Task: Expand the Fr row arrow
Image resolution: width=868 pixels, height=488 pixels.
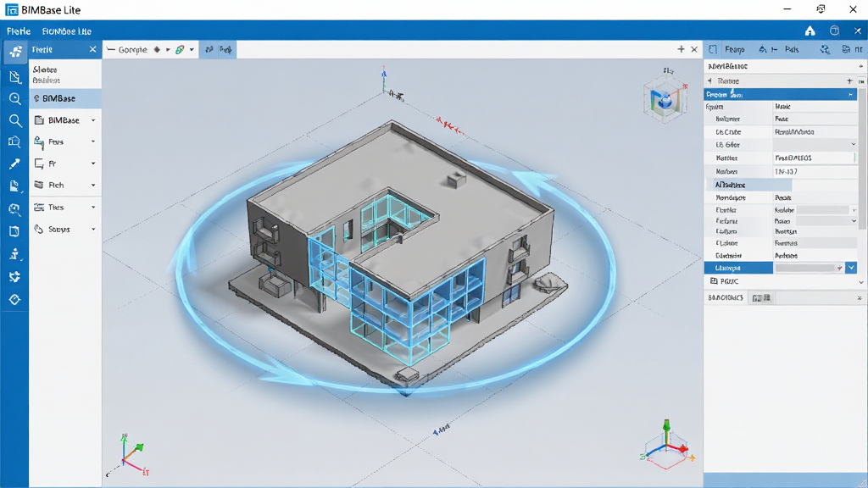Action: [x=93, y=164]
